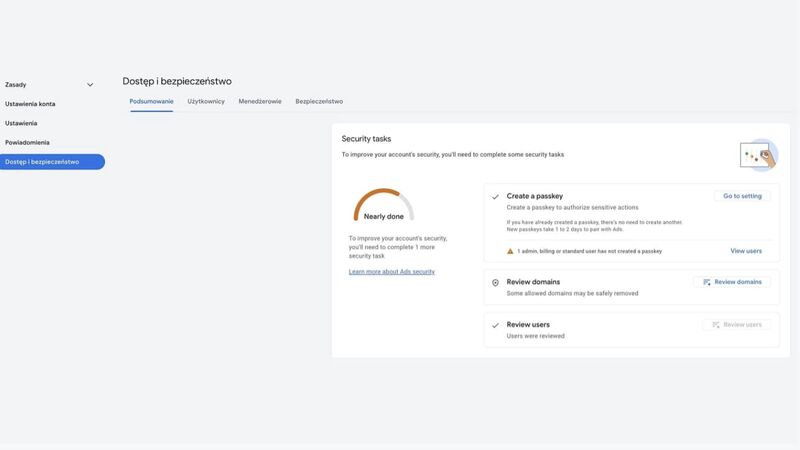The height and width of the screenshot is (450, 800).
Task: Click the Create a passkey title
Action: pos(535,196)
